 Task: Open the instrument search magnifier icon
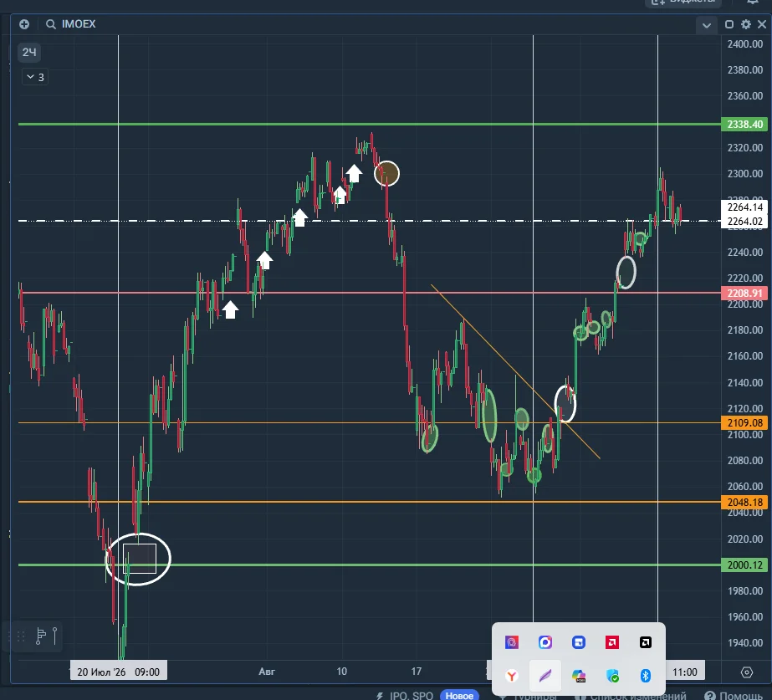point(51,24)
